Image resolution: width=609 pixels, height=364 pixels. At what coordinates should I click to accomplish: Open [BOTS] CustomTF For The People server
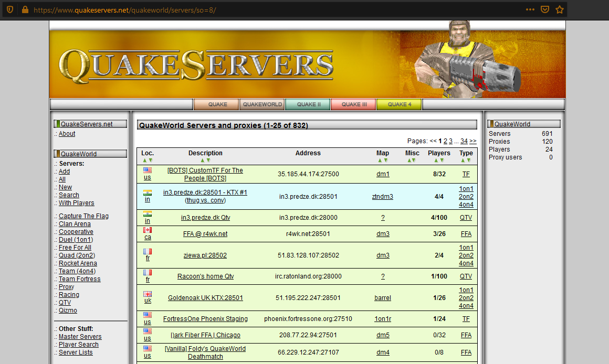(205, 174)
